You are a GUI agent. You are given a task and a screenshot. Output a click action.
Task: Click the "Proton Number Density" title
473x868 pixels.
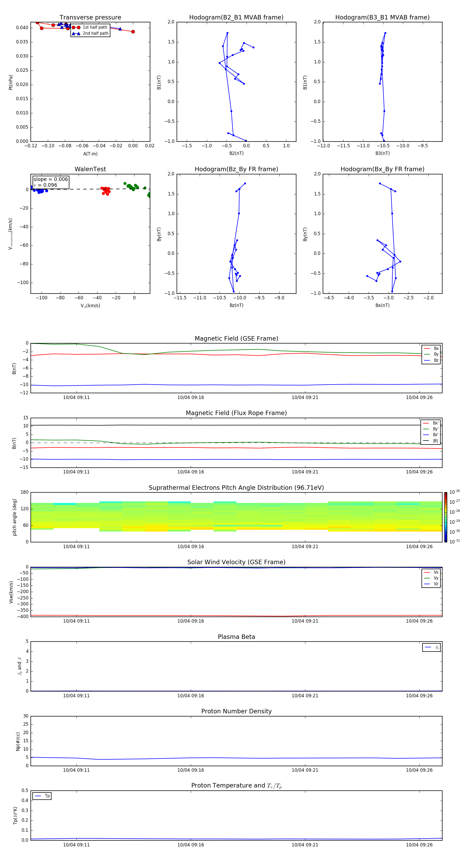click(x=236, y=711)
